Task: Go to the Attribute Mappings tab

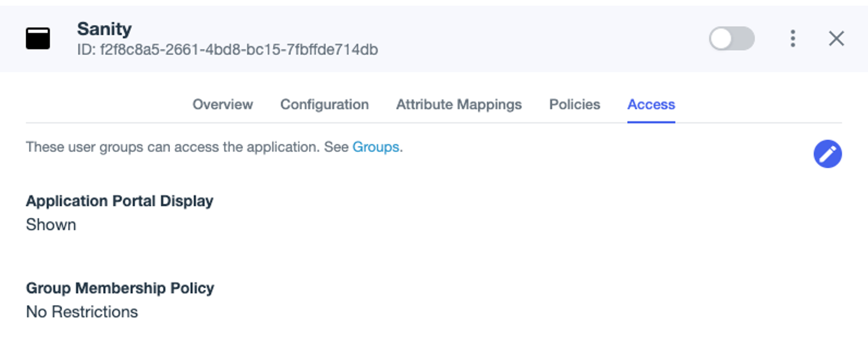Action: click(x=459, y=104)
